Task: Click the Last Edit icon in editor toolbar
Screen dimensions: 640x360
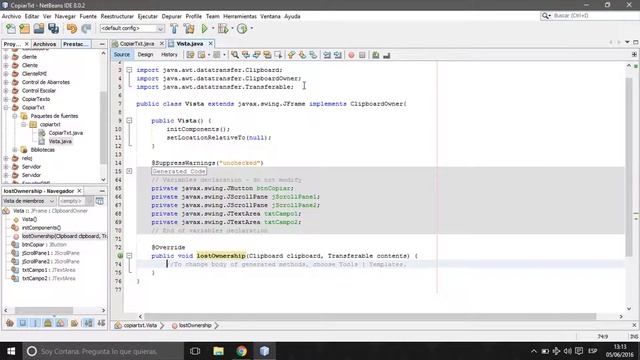Action: point(190,55)
